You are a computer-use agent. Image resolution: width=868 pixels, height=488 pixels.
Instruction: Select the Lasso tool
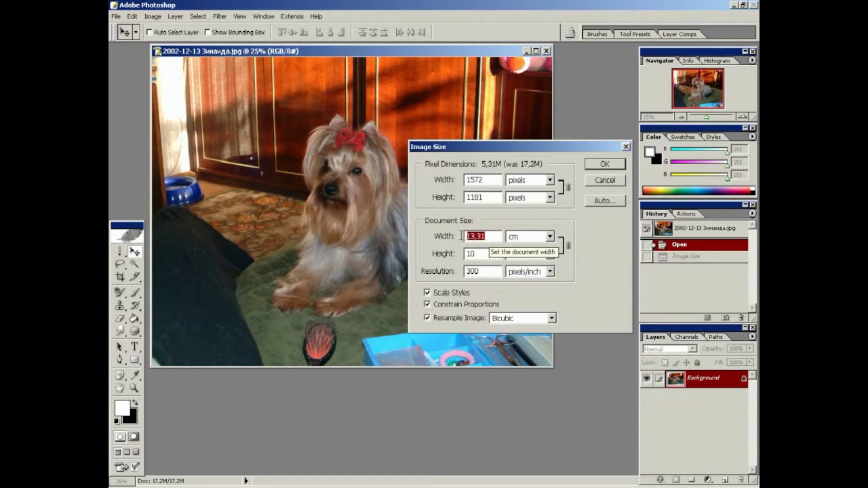tap(120, 264)
